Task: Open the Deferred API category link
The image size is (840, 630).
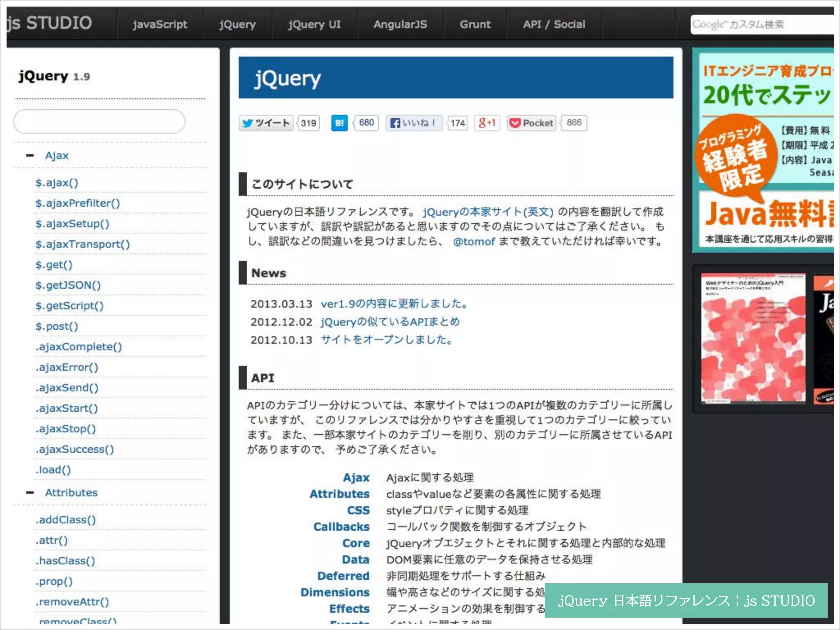Action: coord(344,576)
